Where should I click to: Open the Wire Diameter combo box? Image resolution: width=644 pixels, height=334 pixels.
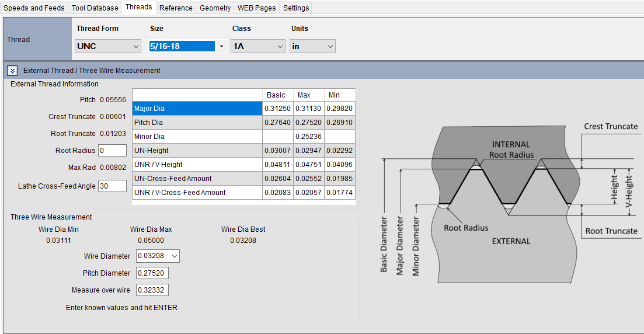[158, 256]
